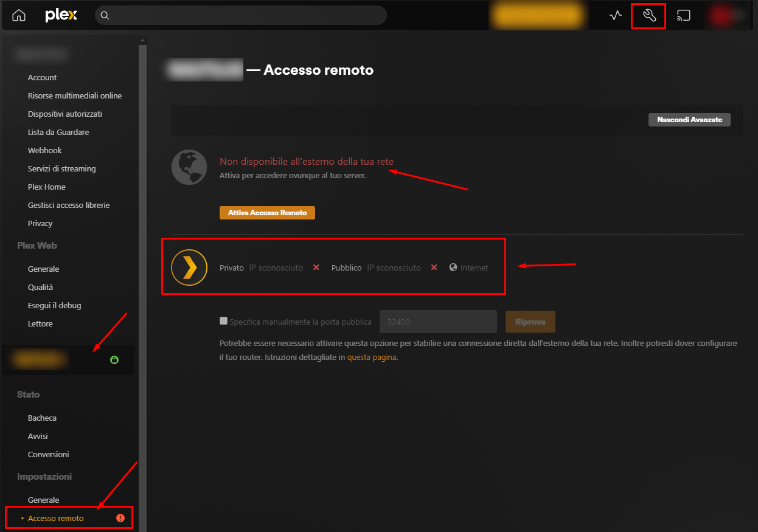Click the 'Privato' label
The height and width of the screenshot is (532, 758).
232,268
